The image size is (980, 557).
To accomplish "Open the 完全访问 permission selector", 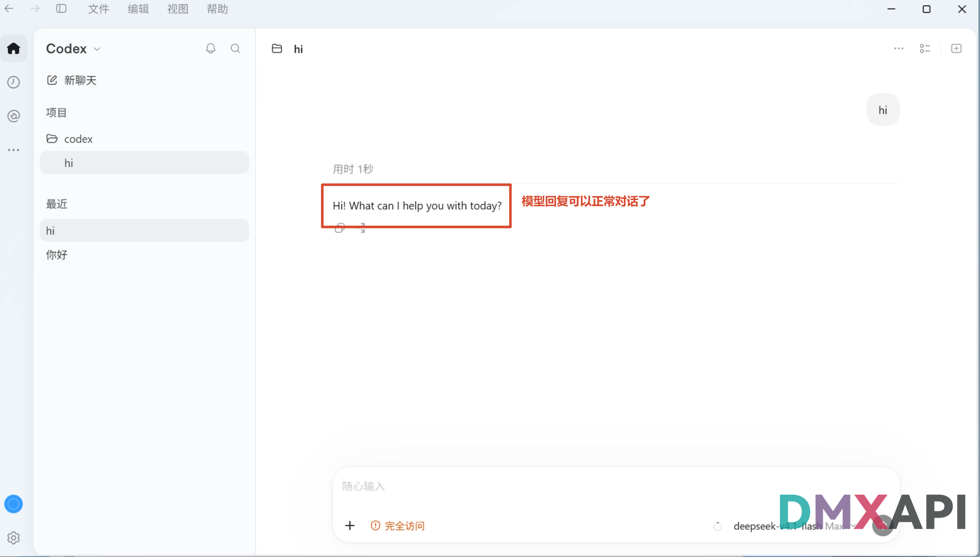I will pos(398,526).
